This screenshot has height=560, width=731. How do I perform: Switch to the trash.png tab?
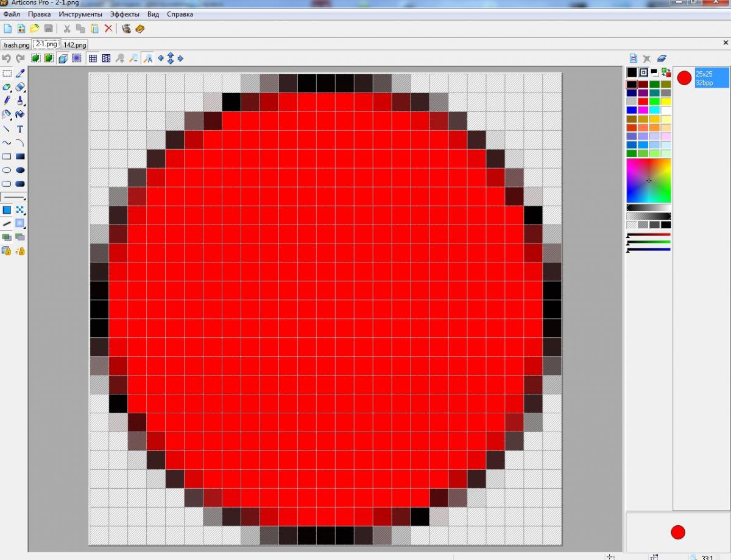click(16, 45)
